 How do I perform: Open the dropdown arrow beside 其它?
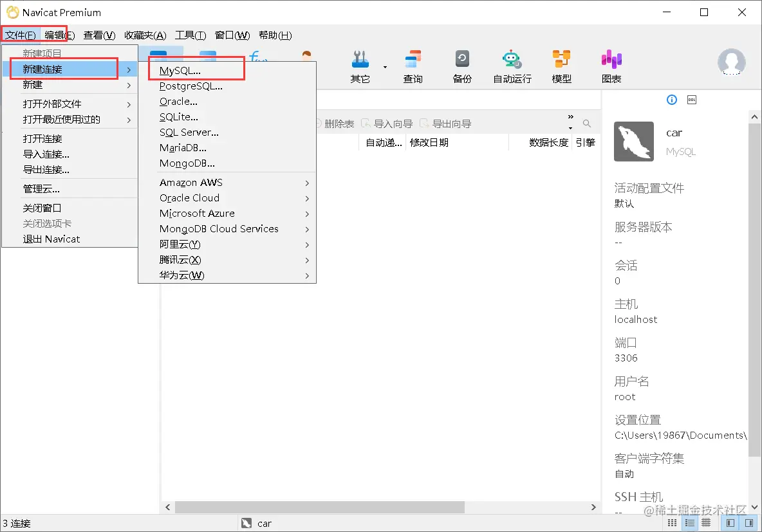385,67
